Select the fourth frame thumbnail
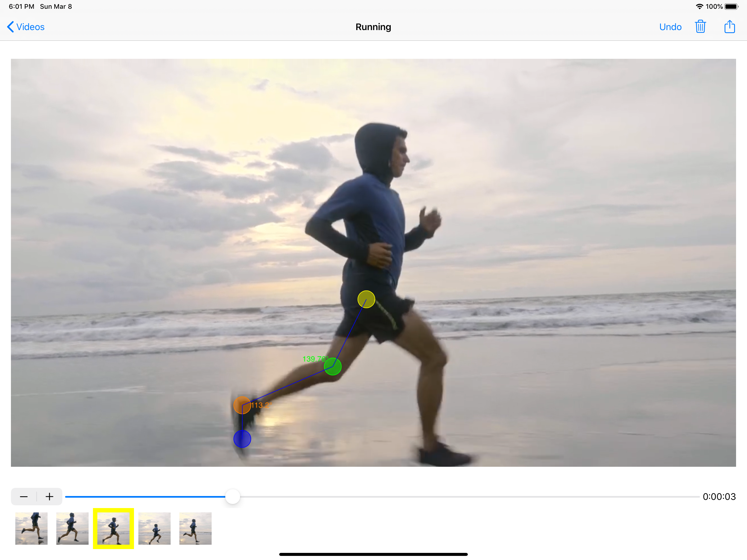The image size is (747, 560). point(154,529)
